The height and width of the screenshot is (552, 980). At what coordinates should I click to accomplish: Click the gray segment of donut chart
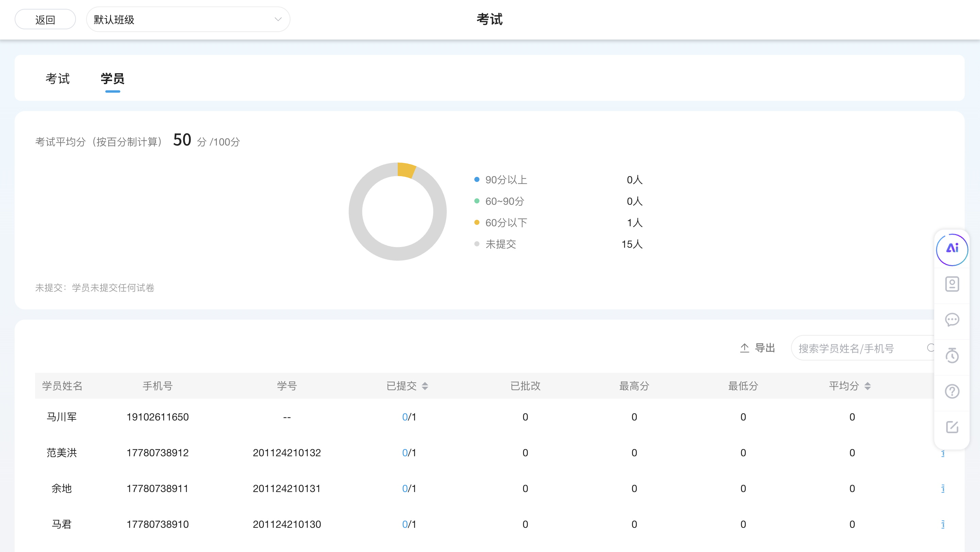(x=398, y=254)
